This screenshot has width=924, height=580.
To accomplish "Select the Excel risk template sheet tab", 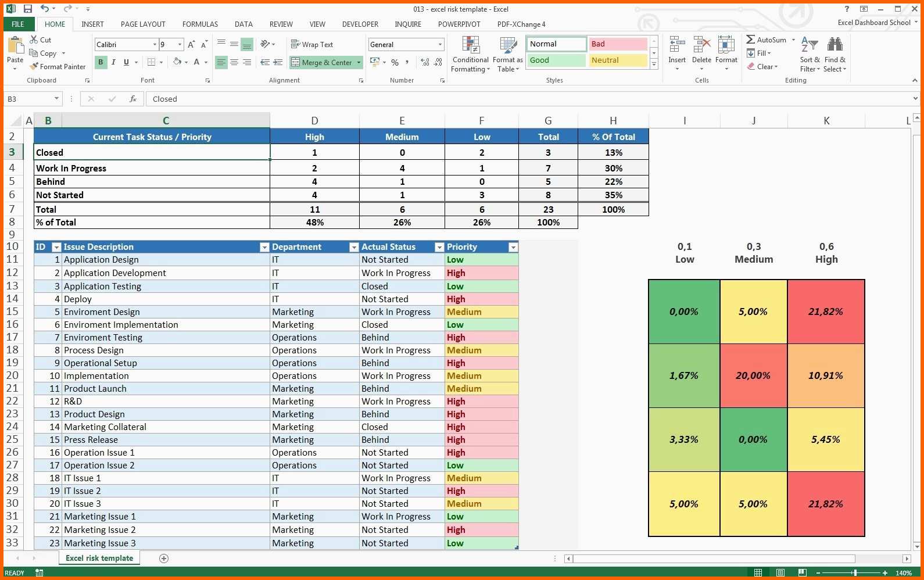I will pos(99,558).
